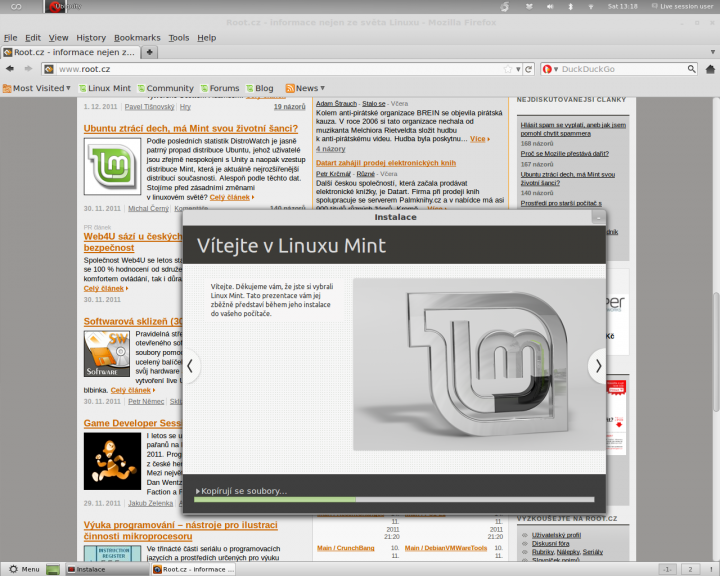This screenshot has width=720, height=576.
Task: Select the Root.cz browser tab
Action: [70, 52]
